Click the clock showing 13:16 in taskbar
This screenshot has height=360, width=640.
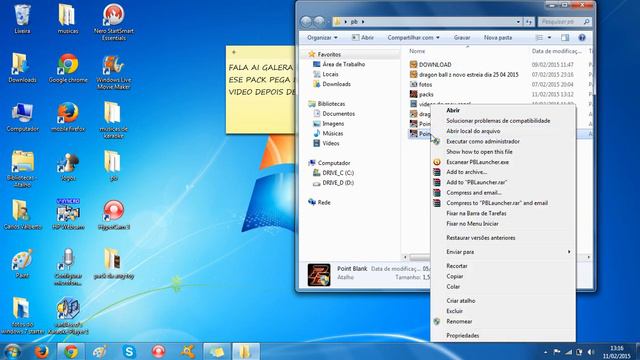click(x=617, y=352)
